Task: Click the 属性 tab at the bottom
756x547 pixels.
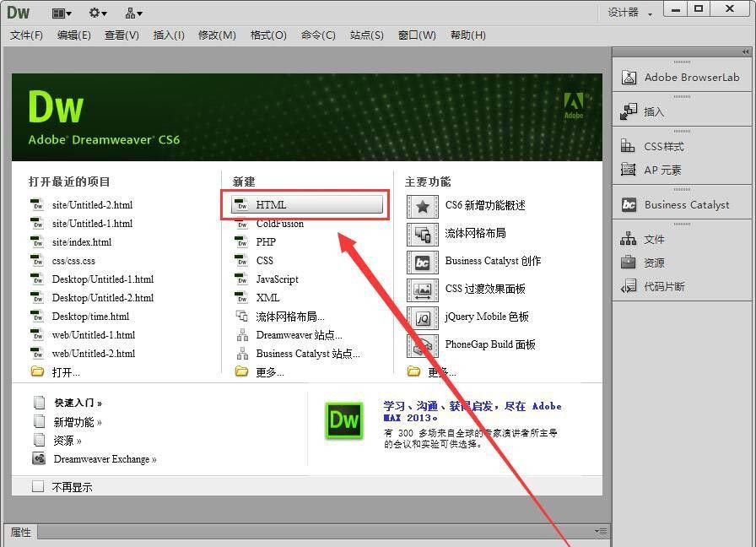Action: 21,533
